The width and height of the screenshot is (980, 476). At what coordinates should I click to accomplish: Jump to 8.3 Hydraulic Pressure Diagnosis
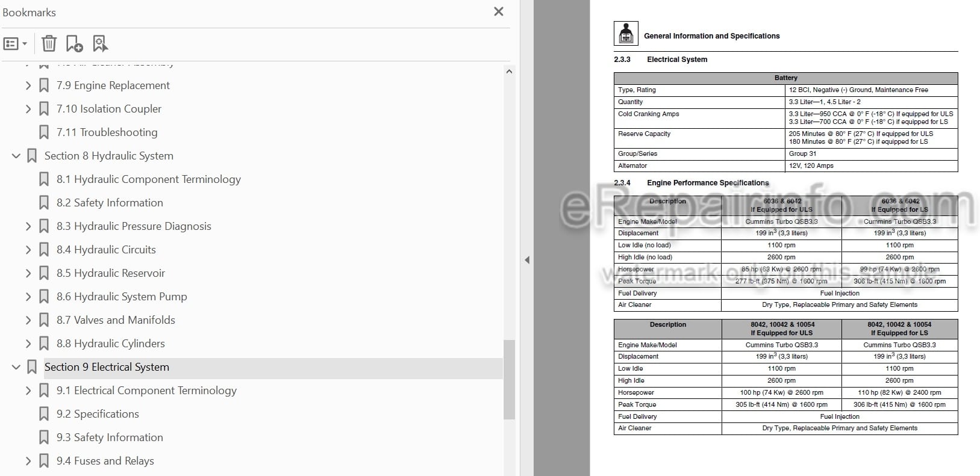tap(134, 226)
